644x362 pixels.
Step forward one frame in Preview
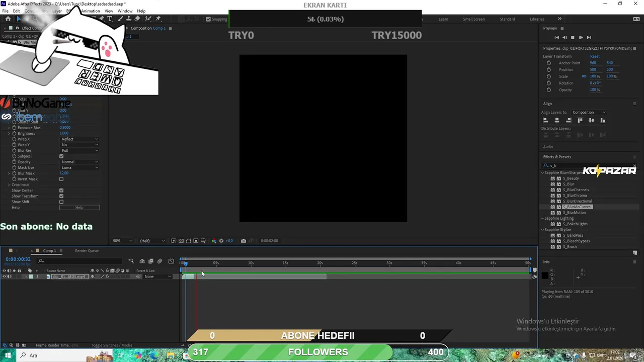(581, 37)
